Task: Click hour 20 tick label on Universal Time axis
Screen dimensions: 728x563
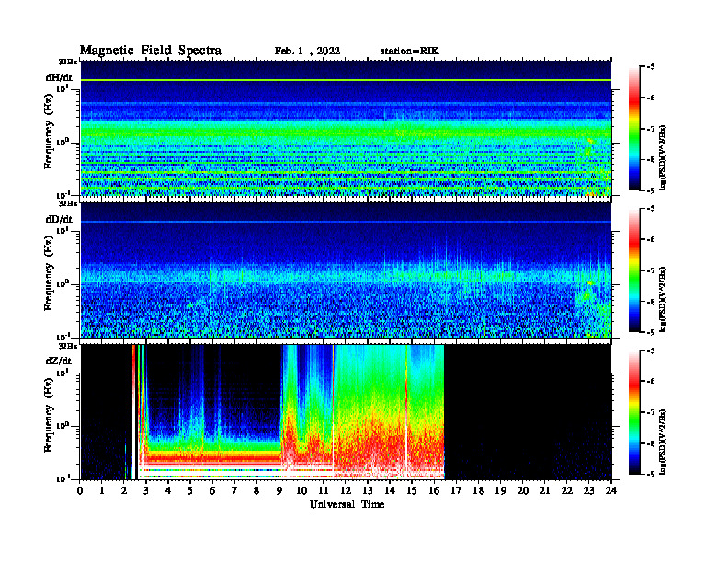Action: tap(523, 490)
